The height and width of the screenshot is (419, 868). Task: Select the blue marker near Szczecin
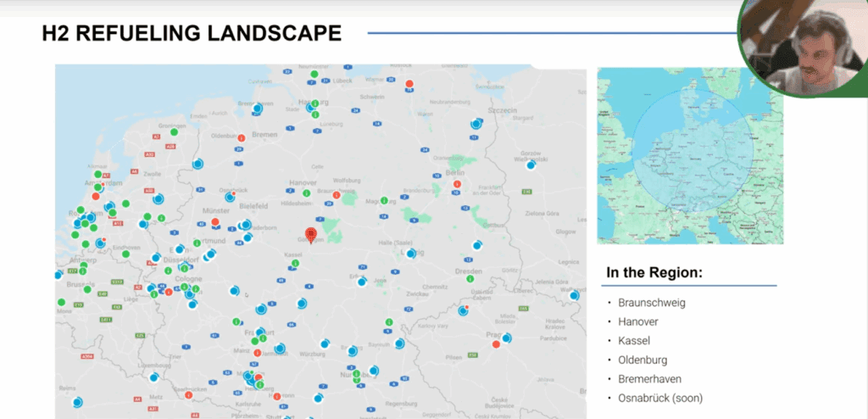(x=476, y=124)
